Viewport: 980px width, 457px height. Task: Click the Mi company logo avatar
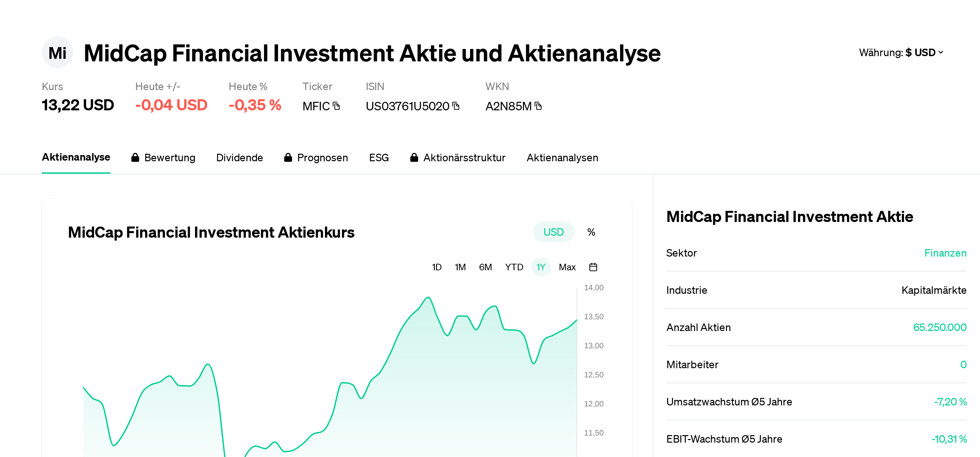tap(57, 53)
